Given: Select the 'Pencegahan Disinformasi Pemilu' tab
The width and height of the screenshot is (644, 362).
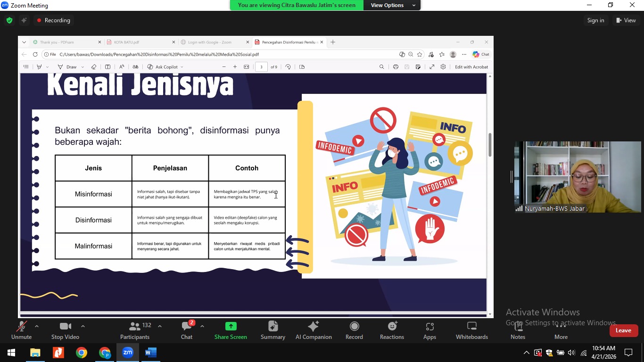Looking at the screenshot, I should tap(289, 42).
